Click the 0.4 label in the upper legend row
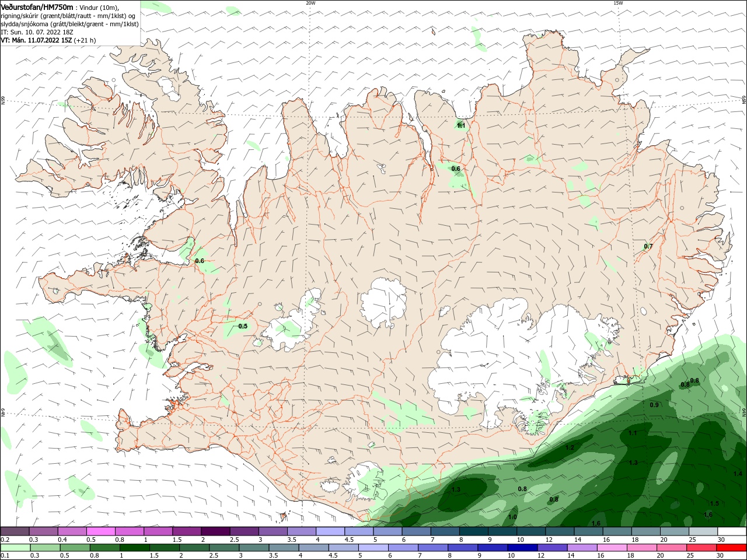 [62, 540]
